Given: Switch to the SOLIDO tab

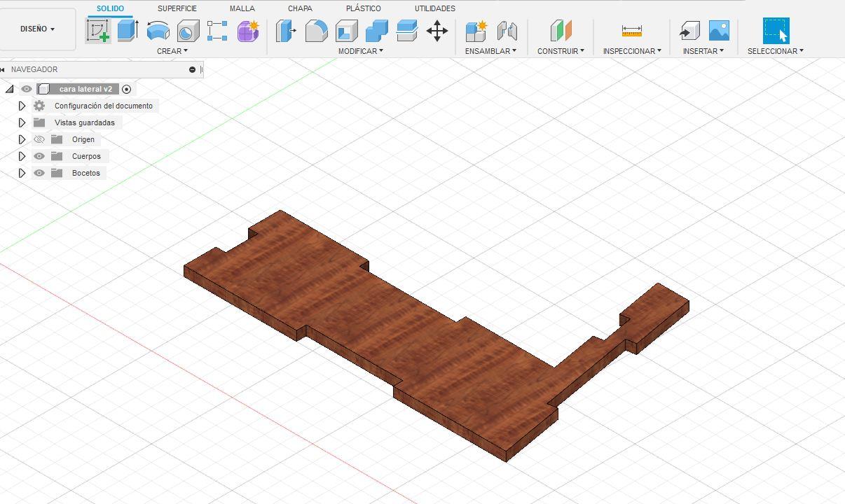Looking at the screenshot, I should point(110,8).
